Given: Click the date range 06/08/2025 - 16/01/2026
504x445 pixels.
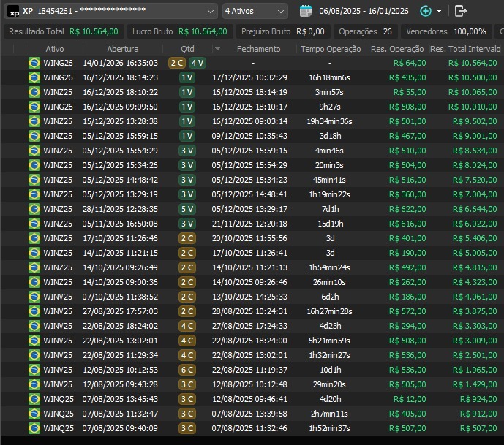Looking at the screenshot, I should coord(364,11).
